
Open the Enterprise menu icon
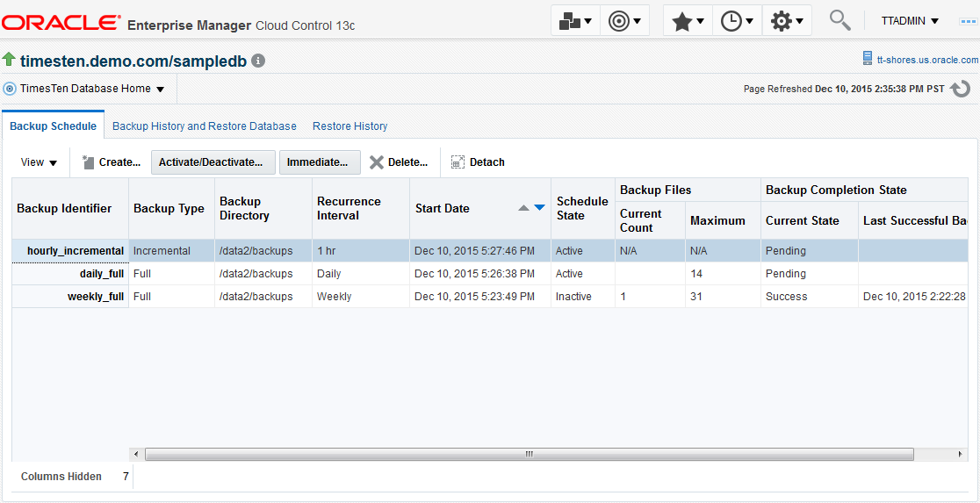click(x=575, y=21)
